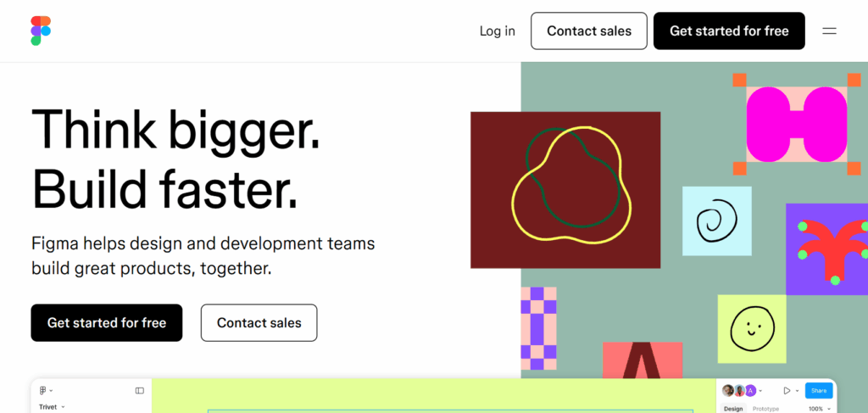868x413 pixels.
Task: Click the collaborator avatars group
Action: tap(739, 391)
